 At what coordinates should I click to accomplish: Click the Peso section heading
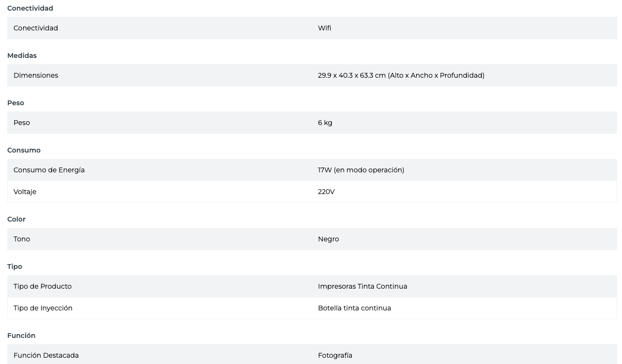coord(15,103)
